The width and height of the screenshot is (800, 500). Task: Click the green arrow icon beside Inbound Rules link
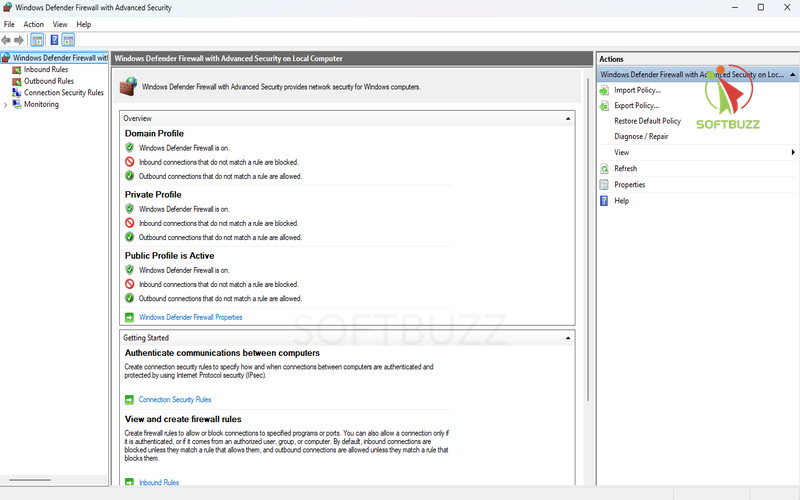(x=130, y=482)
